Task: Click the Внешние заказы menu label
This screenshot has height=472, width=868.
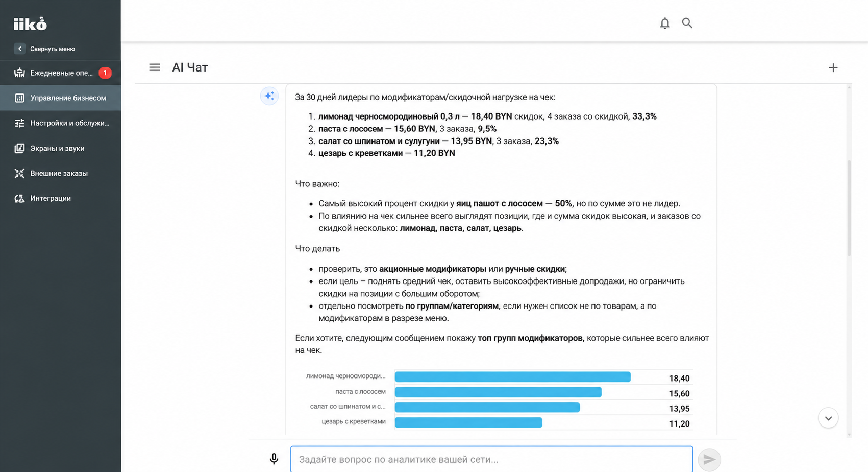Action: (59, 173)
